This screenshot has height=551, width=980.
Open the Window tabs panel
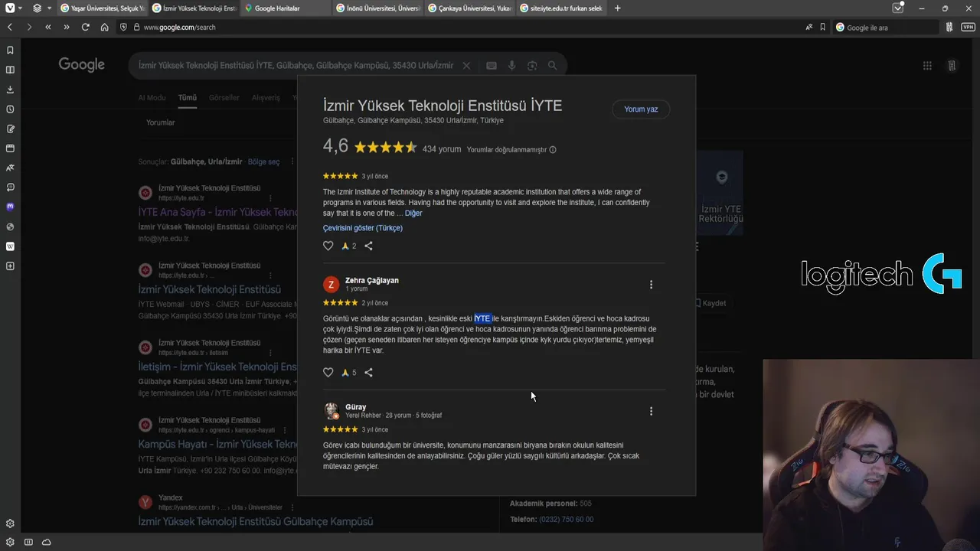coord(10,148)
